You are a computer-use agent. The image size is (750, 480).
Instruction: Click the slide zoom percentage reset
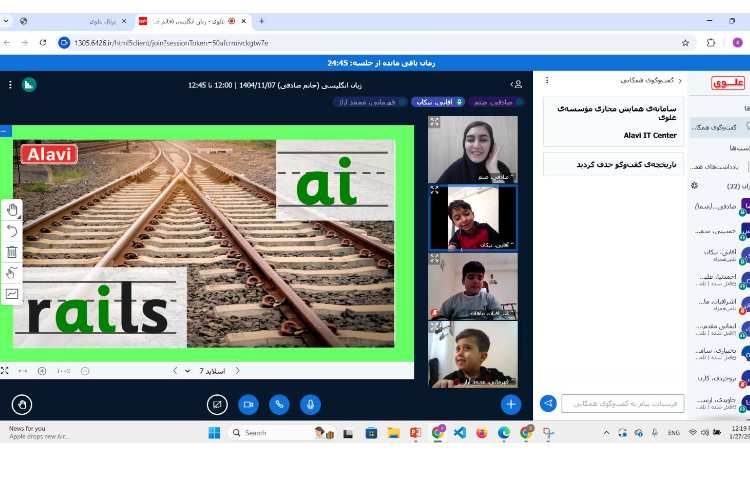click(x=64, y=371)
